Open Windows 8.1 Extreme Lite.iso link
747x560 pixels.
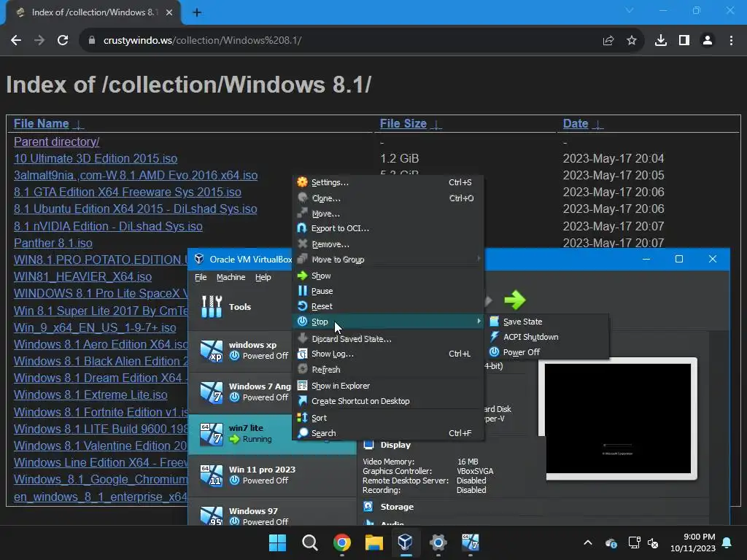point(90,394)
